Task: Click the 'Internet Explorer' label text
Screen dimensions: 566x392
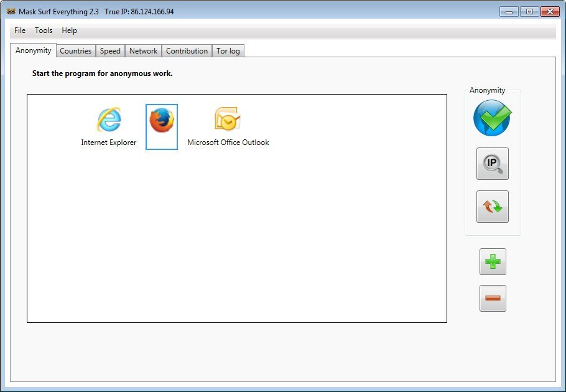Action: coord(109,142)
